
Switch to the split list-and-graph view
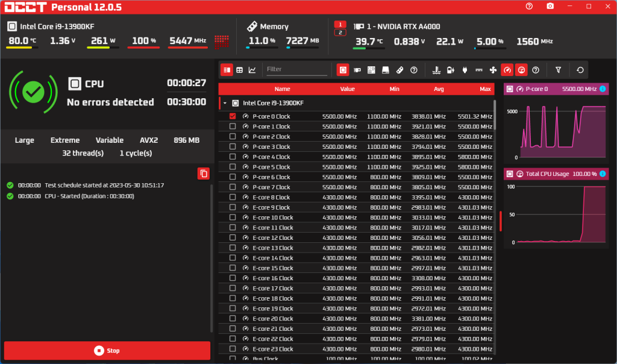pos(227,70)
